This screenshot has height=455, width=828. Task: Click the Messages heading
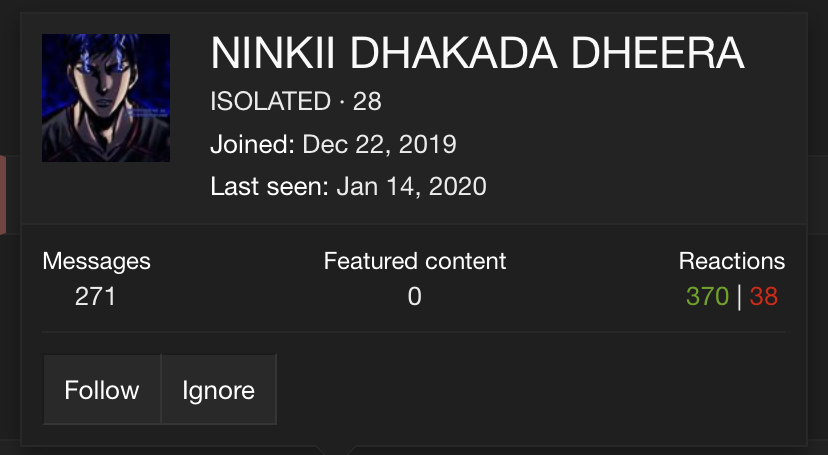tap(96, 261)
